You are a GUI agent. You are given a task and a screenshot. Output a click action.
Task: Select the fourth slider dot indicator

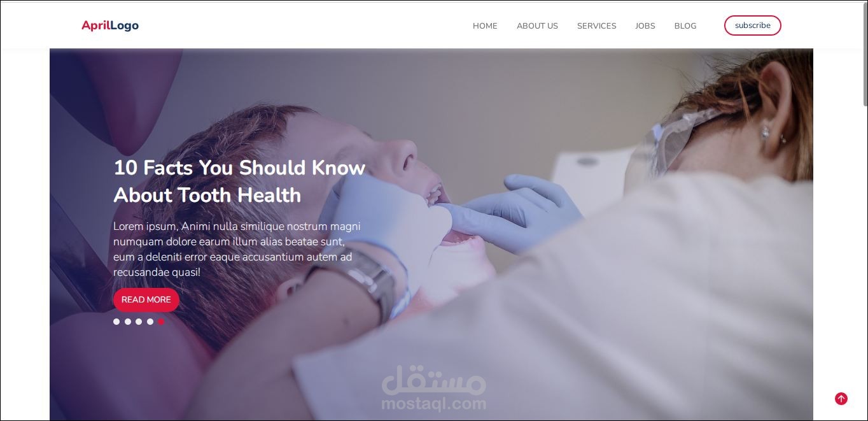coord(150,322)
